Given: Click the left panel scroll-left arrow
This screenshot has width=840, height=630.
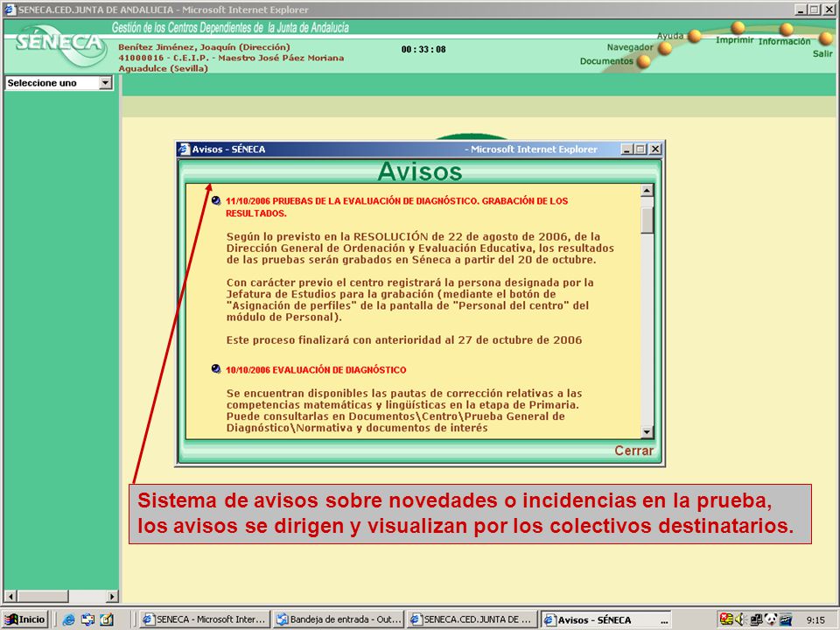Looking at the screenshot, I should click(x=10, y=596).
